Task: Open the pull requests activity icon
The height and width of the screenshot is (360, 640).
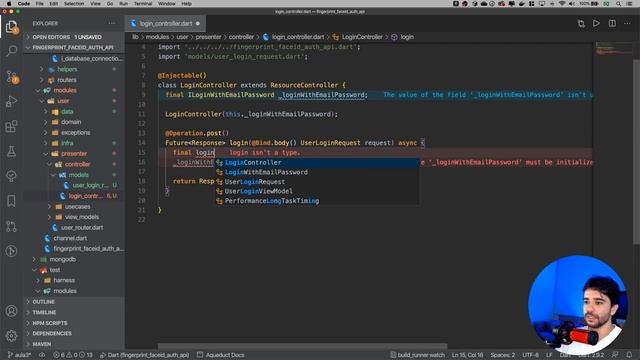Action: click(11, 226)
